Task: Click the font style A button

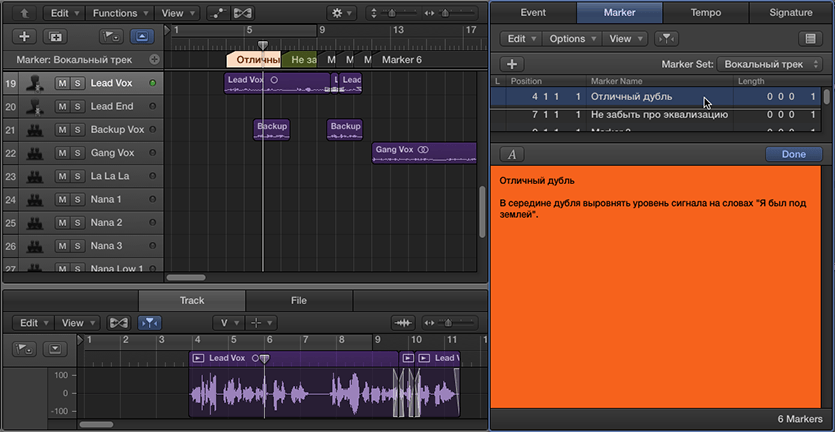Action: [x=512, y=154]
